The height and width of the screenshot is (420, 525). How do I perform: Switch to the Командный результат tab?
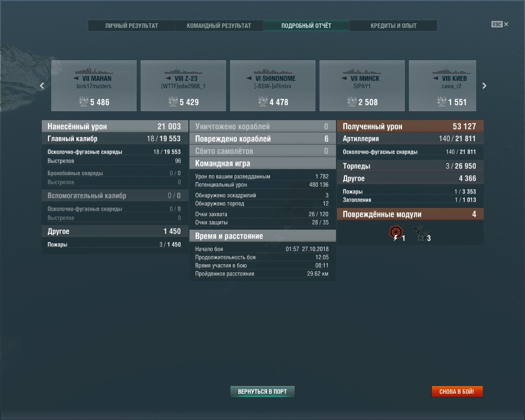point(219,25)
